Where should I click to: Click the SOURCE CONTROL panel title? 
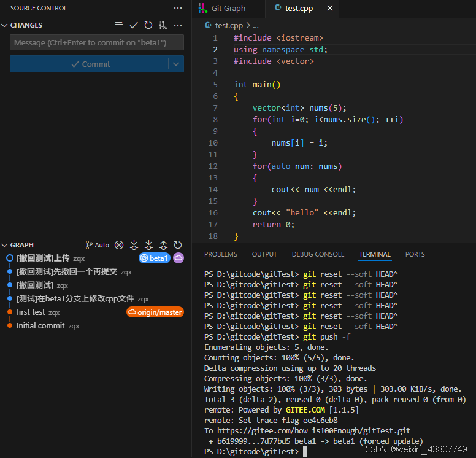point(39,8)
